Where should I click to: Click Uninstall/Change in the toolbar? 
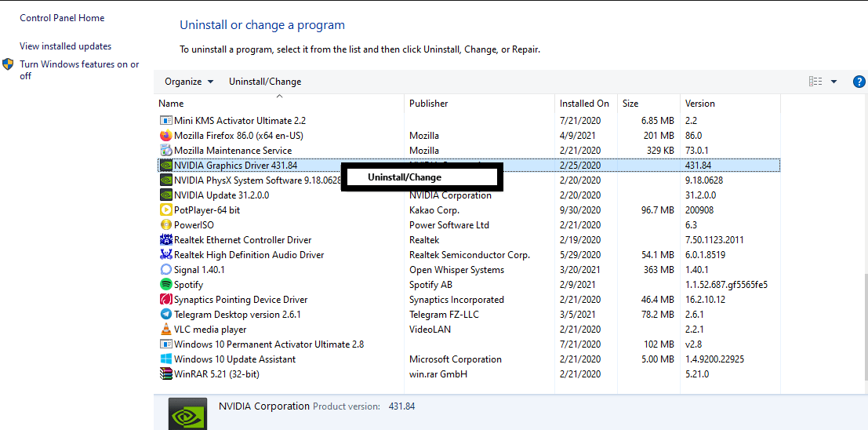(x=265, y=82)
